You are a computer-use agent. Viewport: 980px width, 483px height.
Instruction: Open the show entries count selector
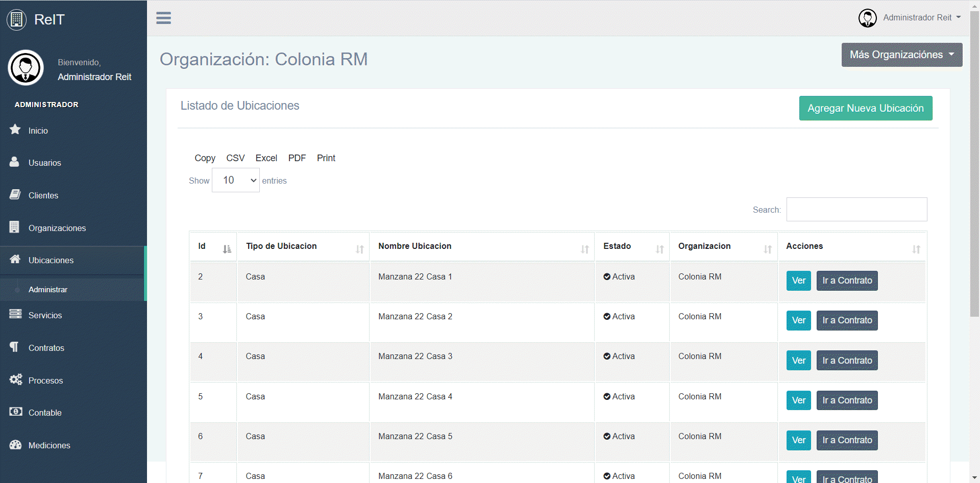coord(235,181)
